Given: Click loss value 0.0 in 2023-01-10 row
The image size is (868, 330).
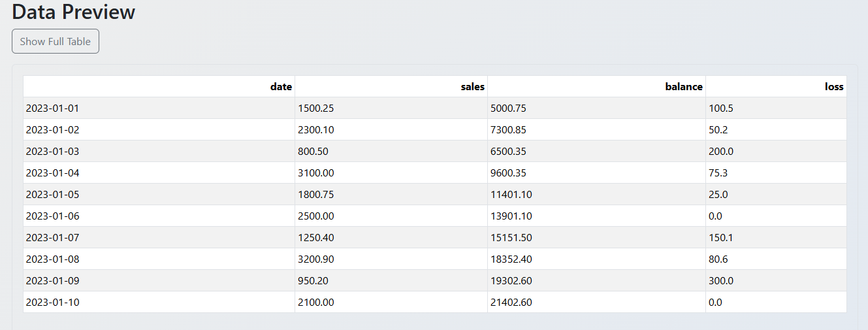Looking at the screenshot, I should 776,302.
